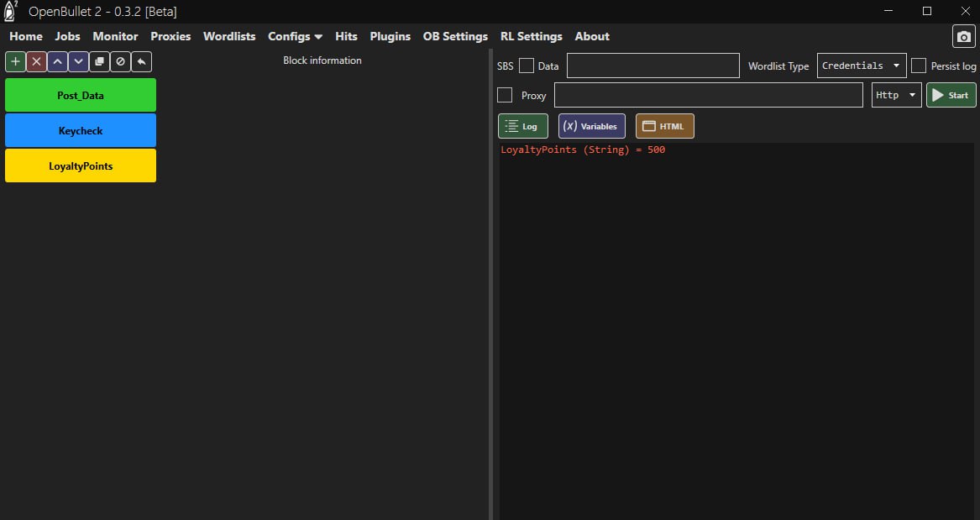Open the Wordlists menu item
The image size is (980, 520).
click(229, 36)
